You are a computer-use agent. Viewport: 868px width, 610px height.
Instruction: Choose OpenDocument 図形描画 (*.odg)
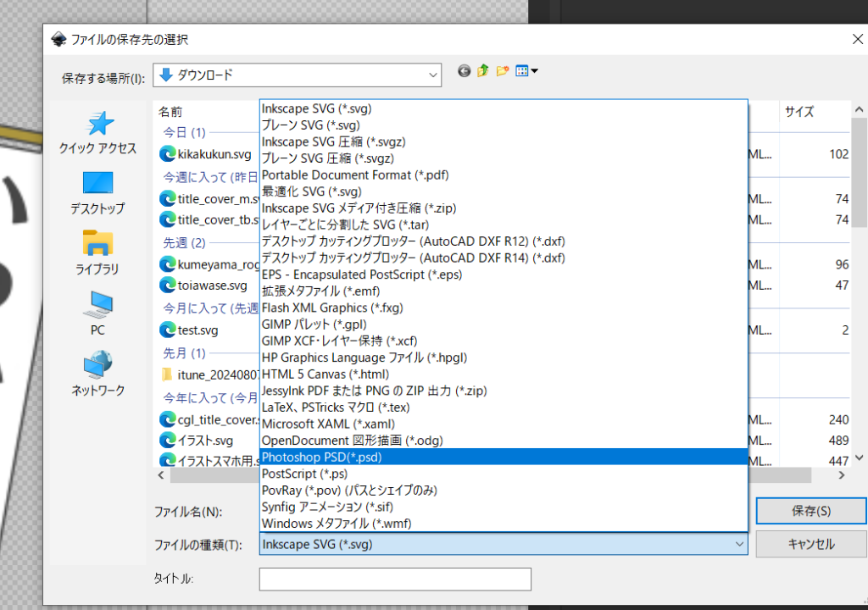pyautogui.click(x=504, y=441)
